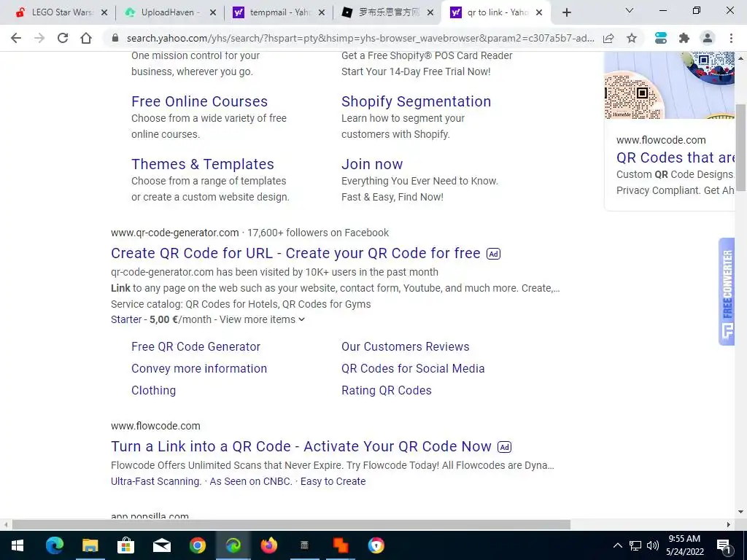Show hidden system tray icons
The image size is (747, 560).
(x=617, y=545)
